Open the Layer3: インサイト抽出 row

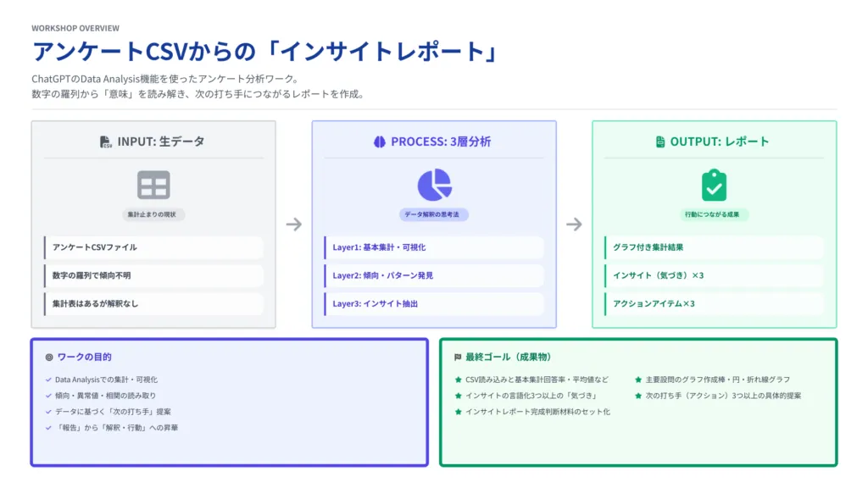tap(434, 303)
